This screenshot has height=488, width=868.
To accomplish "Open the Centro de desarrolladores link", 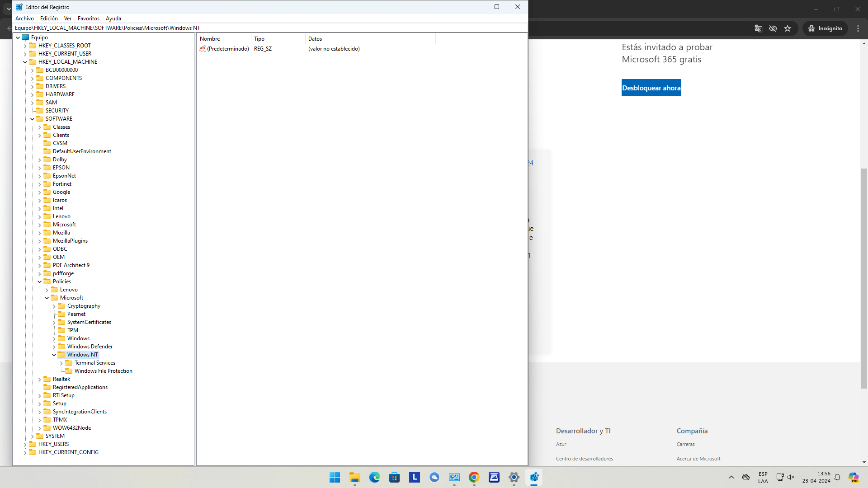I will pyautogui.click(x=585, y=459).
